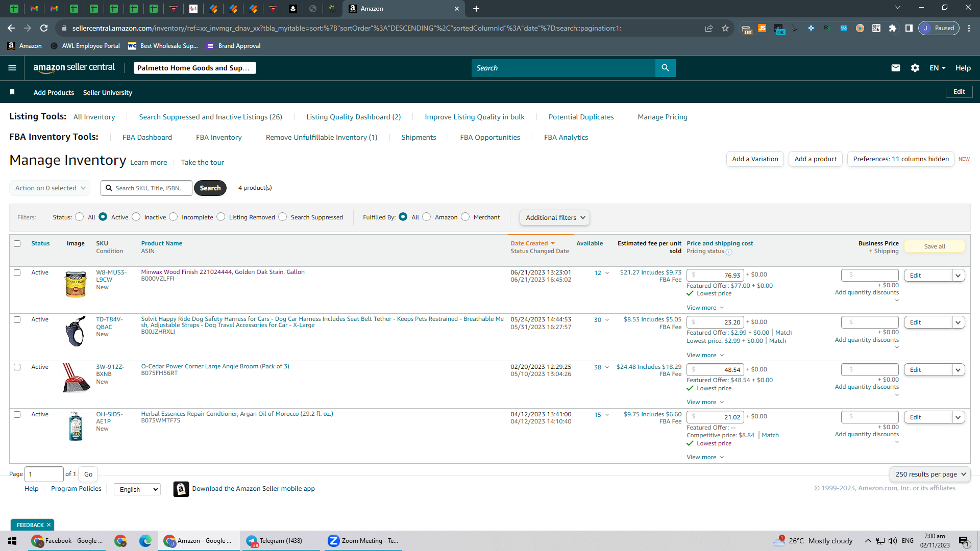Select the Solvit Dog Harness row checkbox
980x551 pixels.
click(17, 320)
